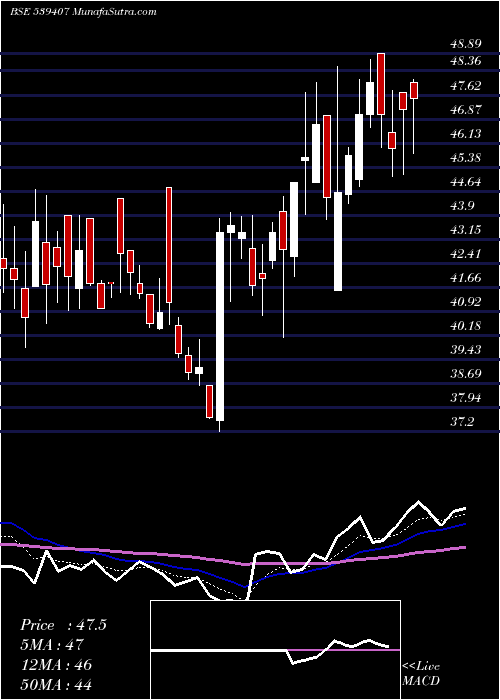Click the 40.92 price axis label
500x700 pixels.
(466, 302)
